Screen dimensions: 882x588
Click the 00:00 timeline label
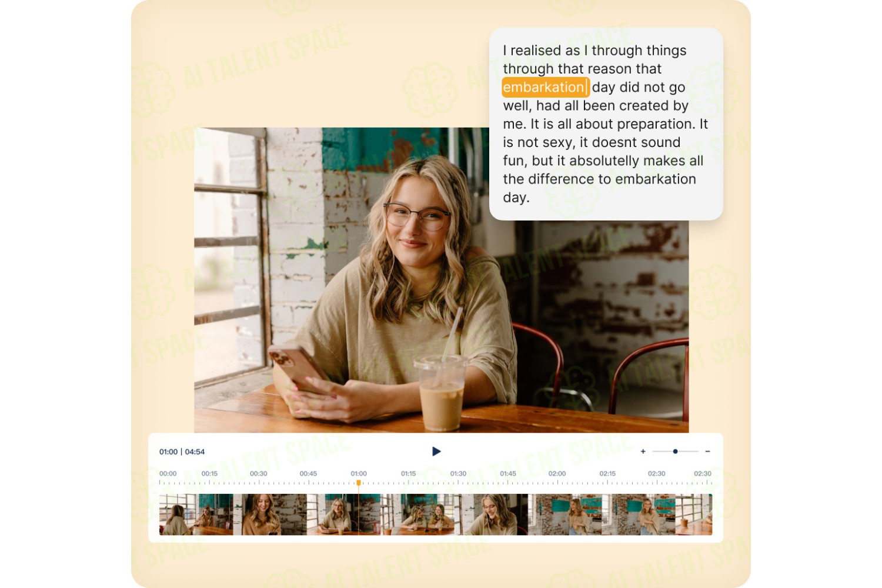pyautogui.click(x=168, y=473)
